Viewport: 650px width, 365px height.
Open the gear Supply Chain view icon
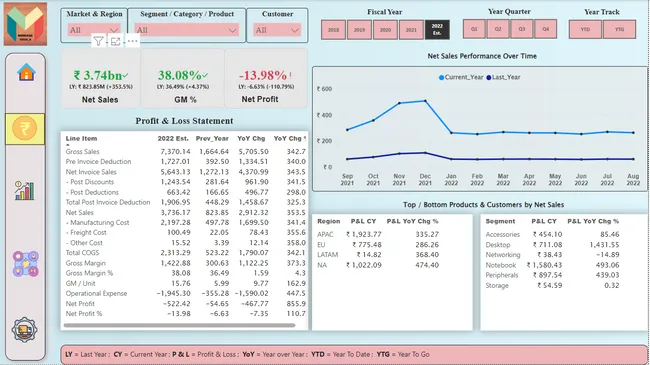point(24,330)
